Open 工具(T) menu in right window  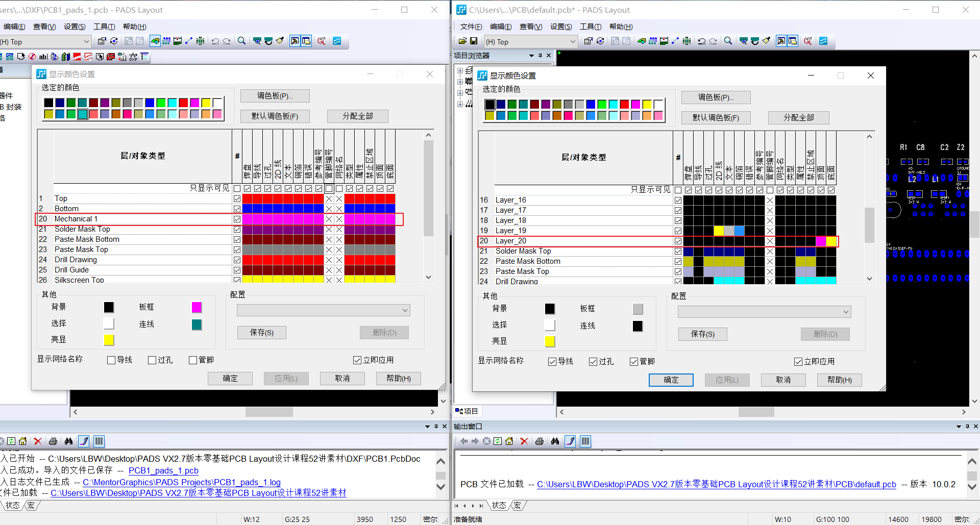590,27
